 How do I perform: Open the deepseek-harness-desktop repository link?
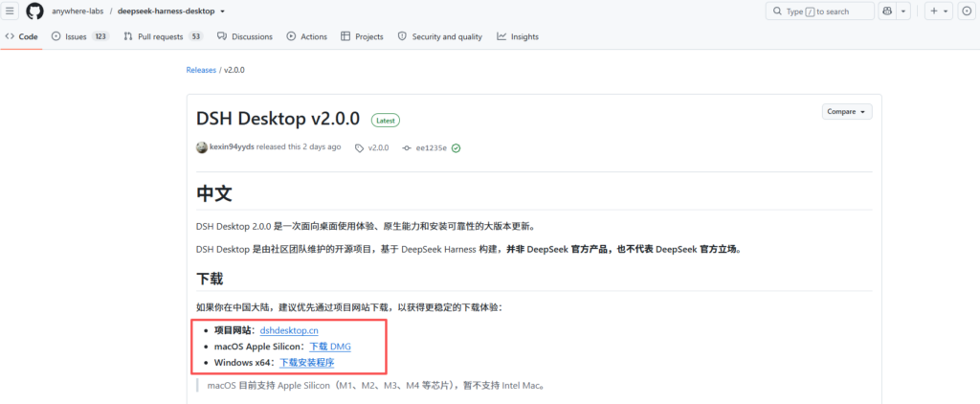[x=167, y=11]
